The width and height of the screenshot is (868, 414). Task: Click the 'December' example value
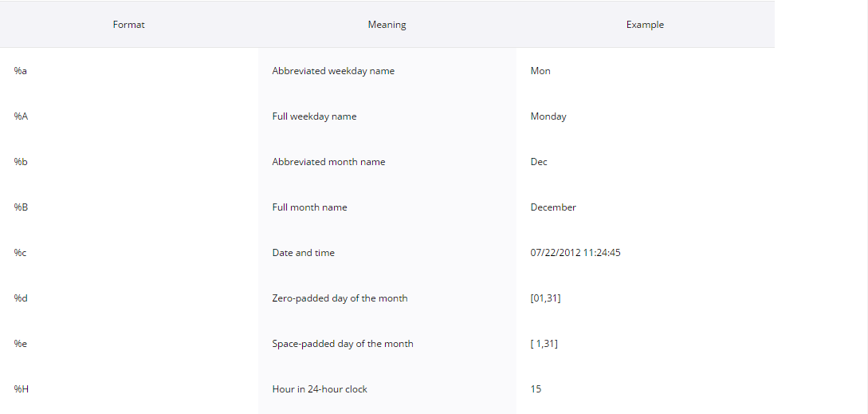(553, 207)
